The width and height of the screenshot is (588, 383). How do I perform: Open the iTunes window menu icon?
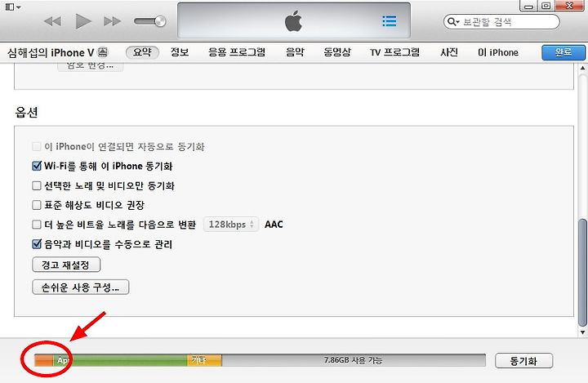(x=13, y=7)
